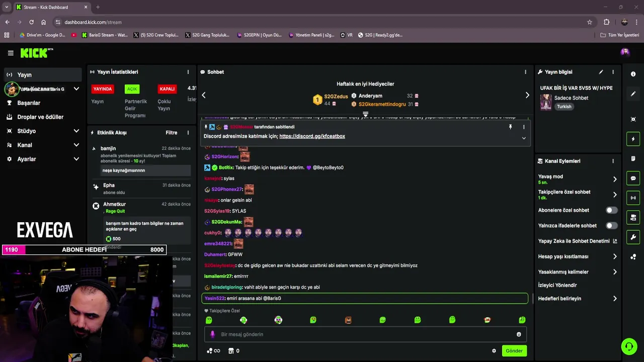Open Droplar ve ödüller in the sidebar
Screen dimensions: 644x362
[43, 117]
